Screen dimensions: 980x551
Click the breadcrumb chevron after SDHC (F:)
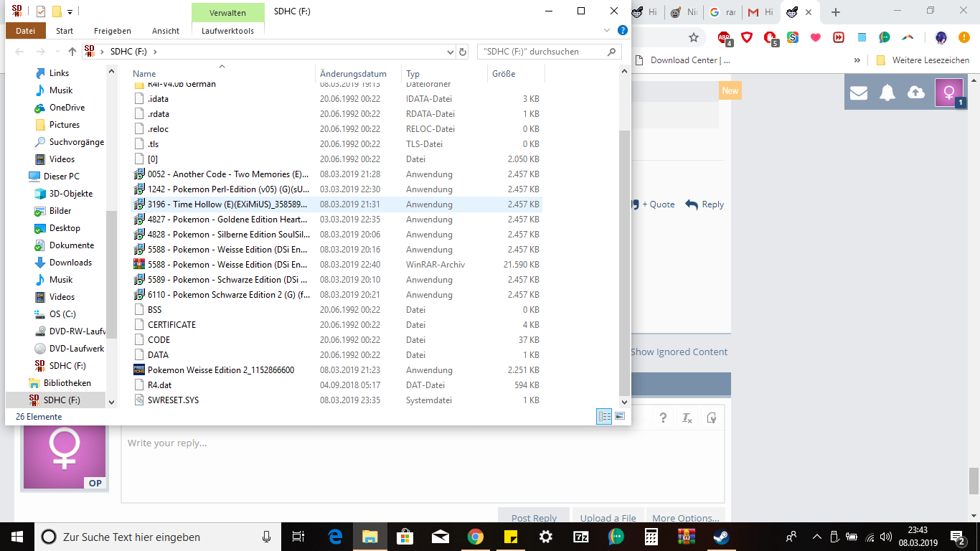(155, 52)
